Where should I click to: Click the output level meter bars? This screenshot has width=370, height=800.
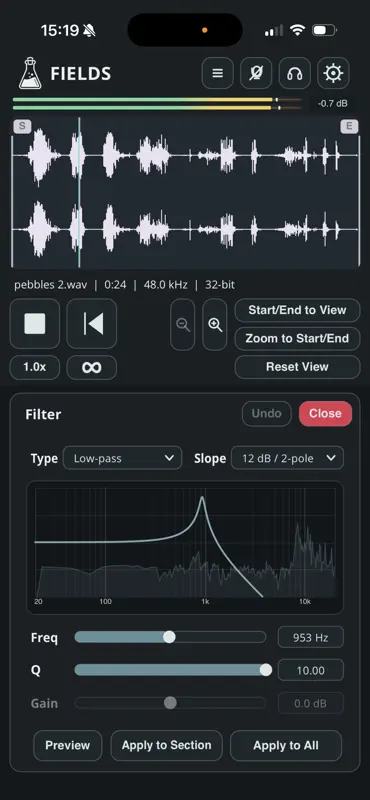[x=157, y=104]
